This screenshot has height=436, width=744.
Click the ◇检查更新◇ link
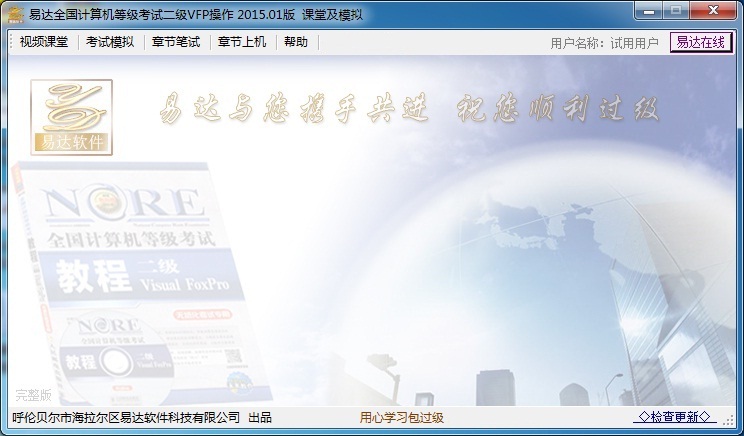pos(674,417)
